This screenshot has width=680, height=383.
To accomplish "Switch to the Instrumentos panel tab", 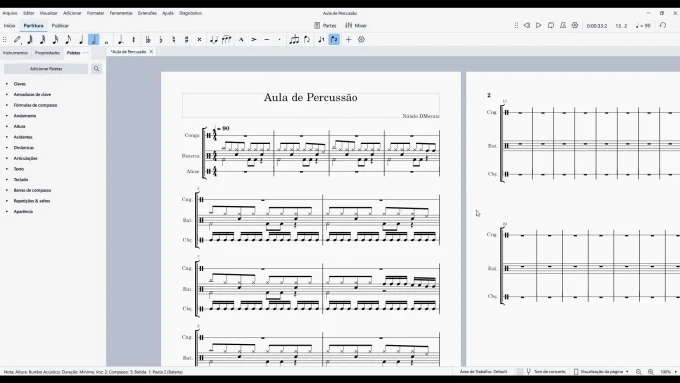I will pyautogui.click(x=16, y=53).
